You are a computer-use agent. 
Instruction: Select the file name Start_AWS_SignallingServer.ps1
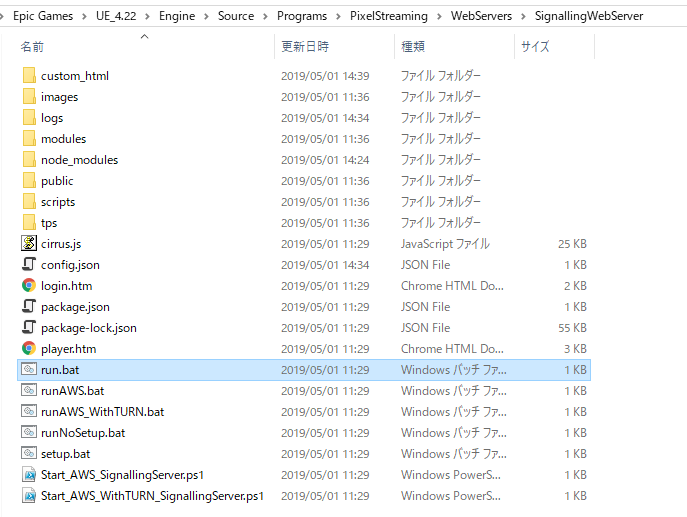(122, 475)
